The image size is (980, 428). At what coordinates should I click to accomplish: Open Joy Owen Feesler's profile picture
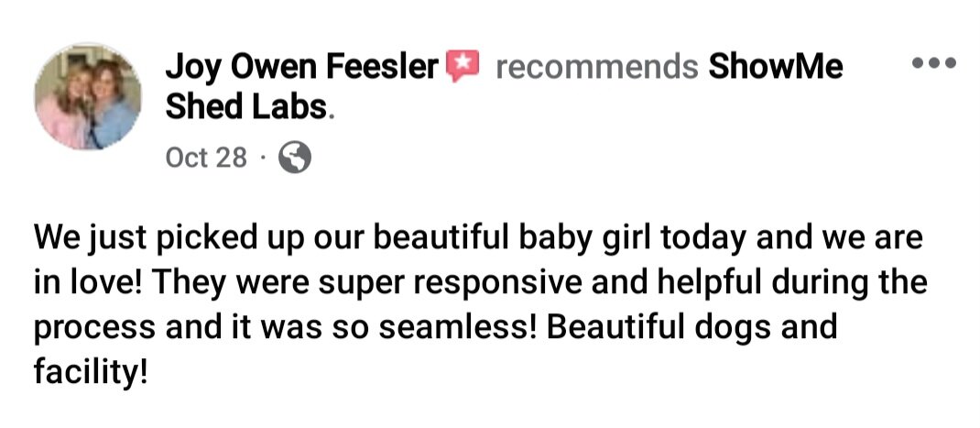pyautogui.click(x=88, y=95)
